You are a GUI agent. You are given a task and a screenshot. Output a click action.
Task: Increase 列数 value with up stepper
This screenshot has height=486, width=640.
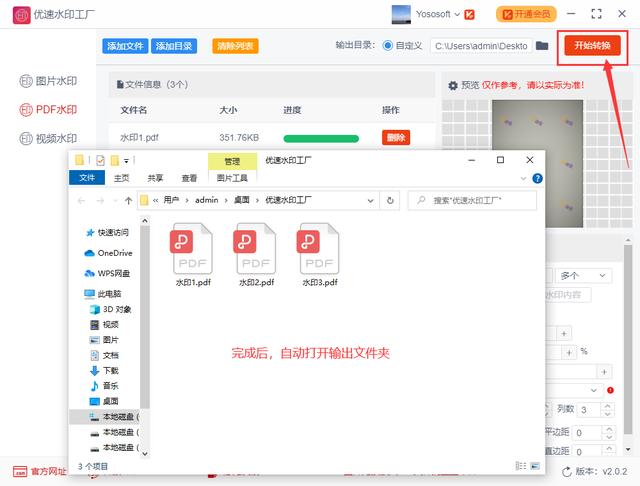607,406
